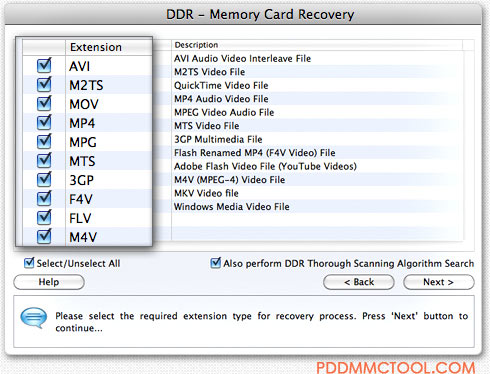Toggle the FLV extension checkbox
This screenshot has width=490, height=374.
tap(44, 218)
